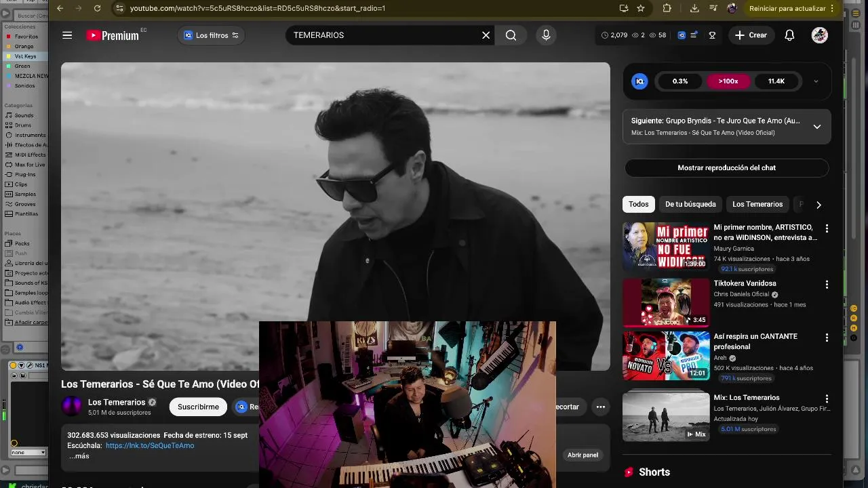The image size is (868, 488).
Task: Show more chips with right arrow
Action: [818, 205]
